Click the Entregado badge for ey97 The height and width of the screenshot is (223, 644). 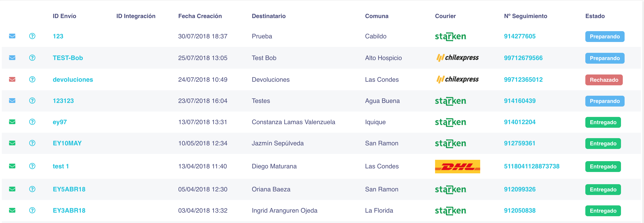(603, 122)
